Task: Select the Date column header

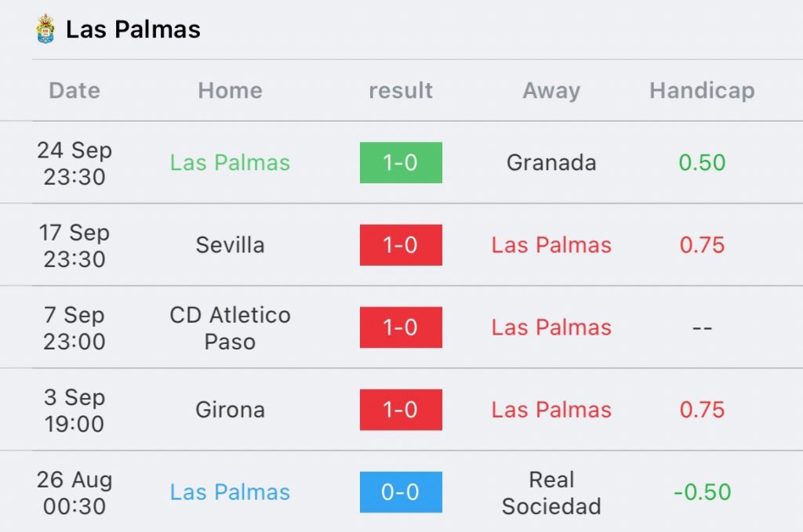Action: pyautogui.click(x=74, y=91)
